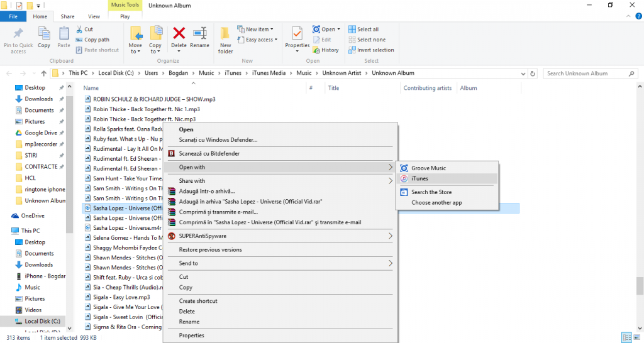644x343 pixels.
Task: Click Scanează cu Bitdefender entry
Action: click(x=280, y=153)
